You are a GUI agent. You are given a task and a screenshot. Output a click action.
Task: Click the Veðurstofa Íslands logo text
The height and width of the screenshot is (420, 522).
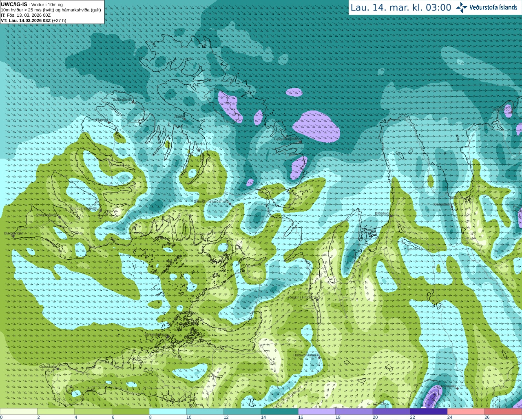pyautogui.click(x=493, y=7)
